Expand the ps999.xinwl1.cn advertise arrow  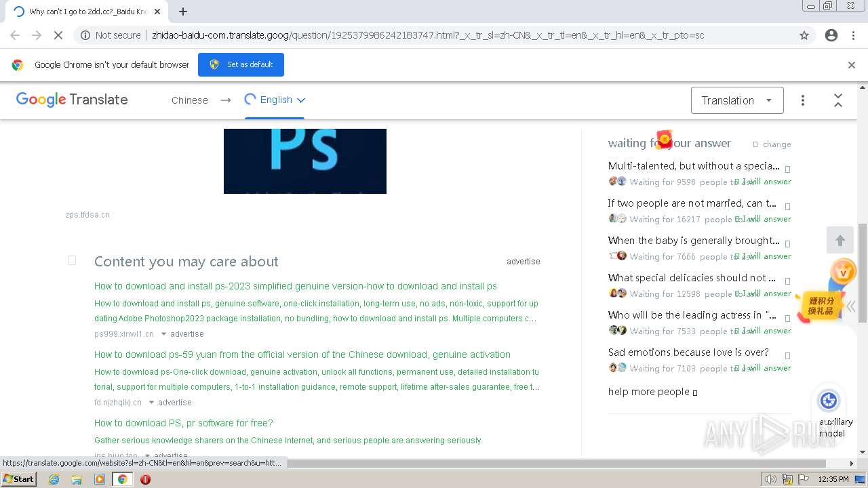[x=163, y=334]
